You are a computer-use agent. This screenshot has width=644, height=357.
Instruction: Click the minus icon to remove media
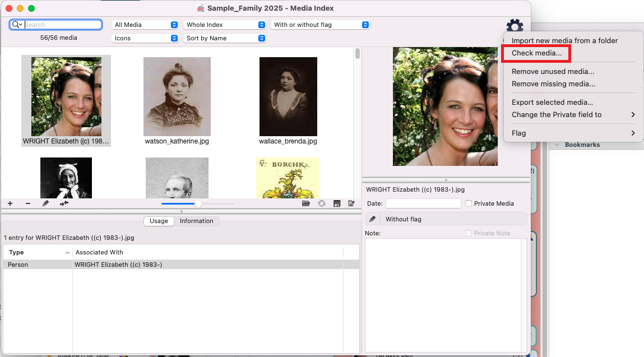pyautogui.click(x=28, y=203)
